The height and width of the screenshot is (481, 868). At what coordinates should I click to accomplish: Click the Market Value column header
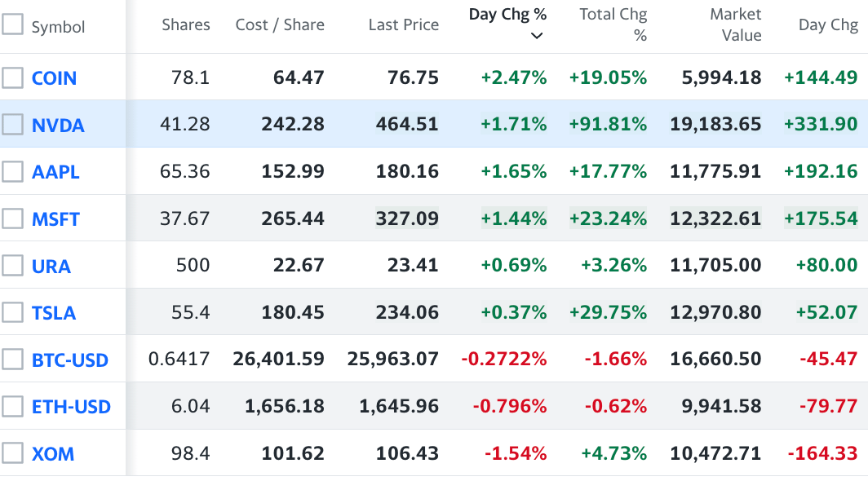pos(735,24)
